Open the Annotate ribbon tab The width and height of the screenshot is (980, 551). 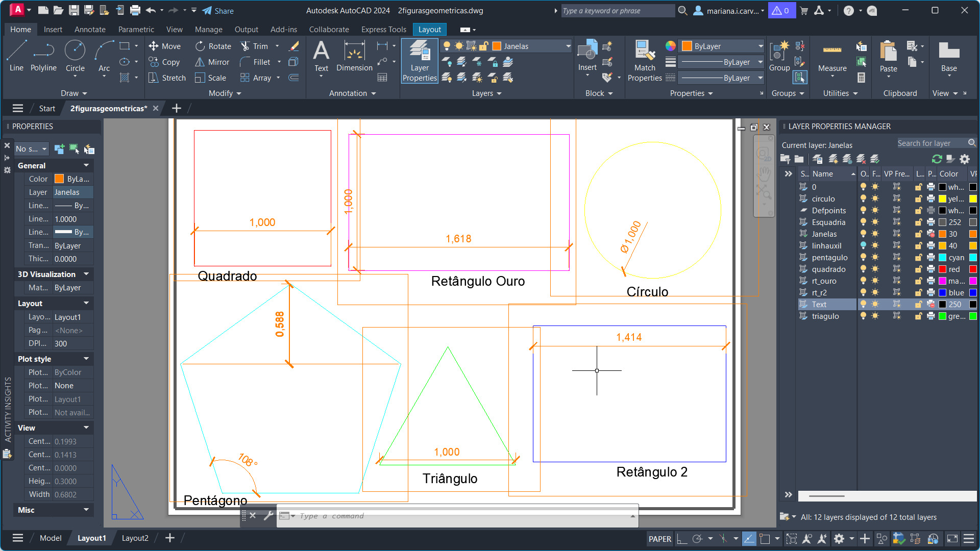(x=90, y=30)
